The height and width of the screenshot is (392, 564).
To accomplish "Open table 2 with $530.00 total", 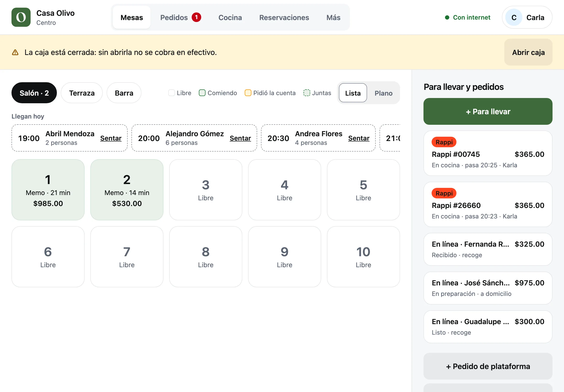I will click(x=127, y=190).
